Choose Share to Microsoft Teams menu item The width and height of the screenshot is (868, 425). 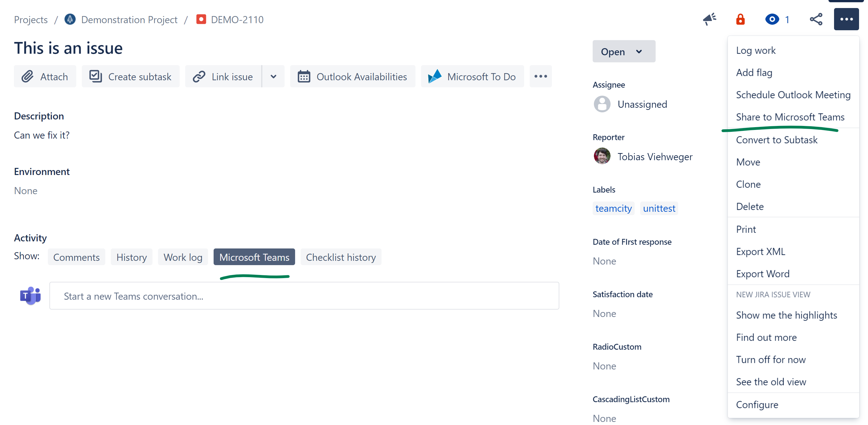tap(790, 117)
